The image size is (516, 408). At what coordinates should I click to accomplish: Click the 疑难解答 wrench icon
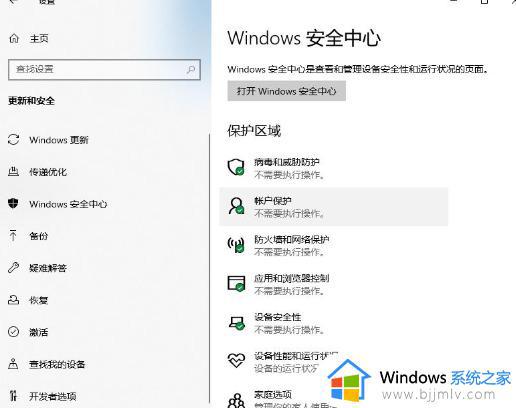pyautogui.click(x=13, y=268)
